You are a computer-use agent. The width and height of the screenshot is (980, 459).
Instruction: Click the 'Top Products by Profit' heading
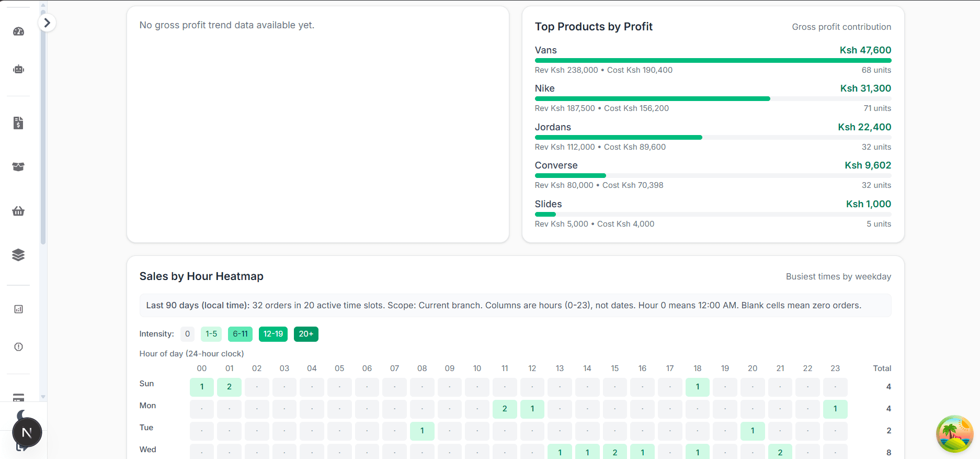coord(594,27)
